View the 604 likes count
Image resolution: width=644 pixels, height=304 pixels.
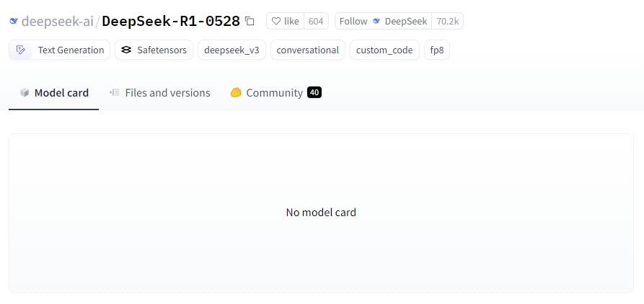click(316, 21)
